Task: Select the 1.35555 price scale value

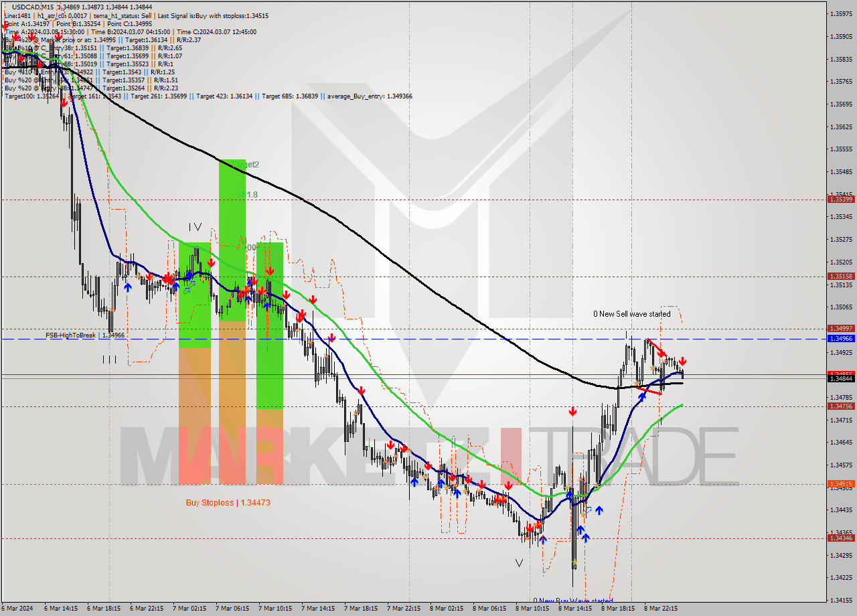Action: click(841, 149)
